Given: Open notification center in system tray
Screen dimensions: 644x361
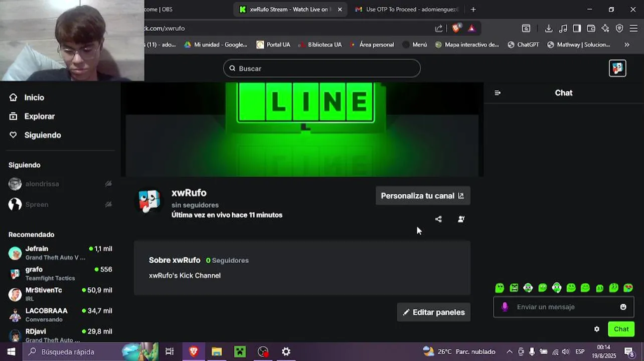Looking at the screenshot, I should (629, 351).
